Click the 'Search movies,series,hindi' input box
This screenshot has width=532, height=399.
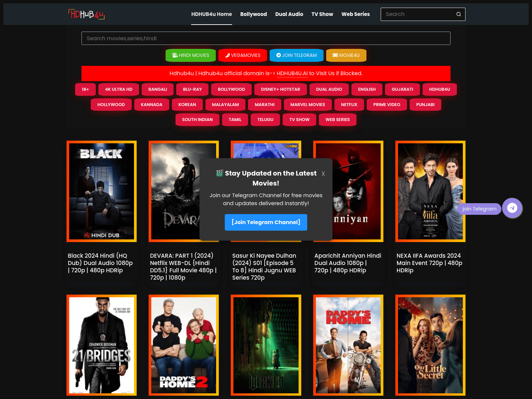pyautogui.click(x=266, y=38)
